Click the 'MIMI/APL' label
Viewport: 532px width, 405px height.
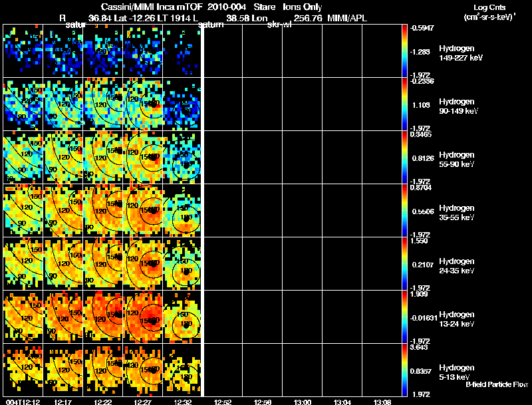(x=347, y=19)
